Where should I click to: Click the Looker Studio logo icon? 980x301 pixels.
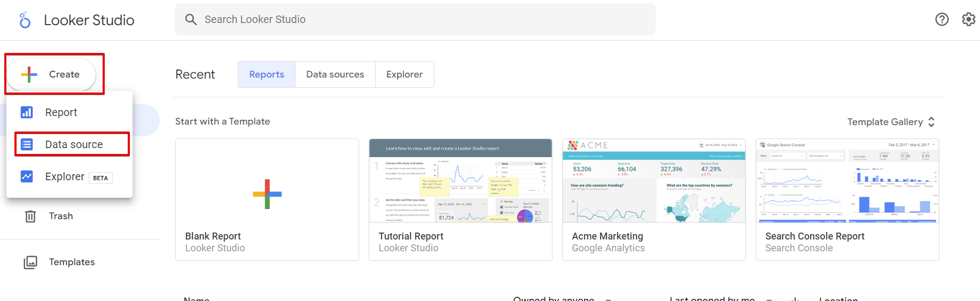coord(25,20)
